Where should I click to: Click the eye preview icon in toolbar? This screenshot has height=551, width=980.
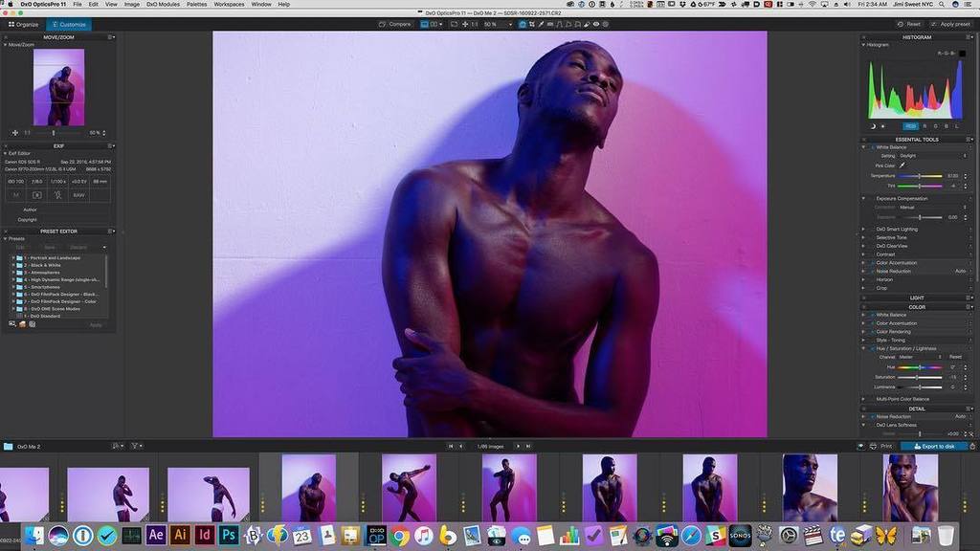click(x=595, y=24)
